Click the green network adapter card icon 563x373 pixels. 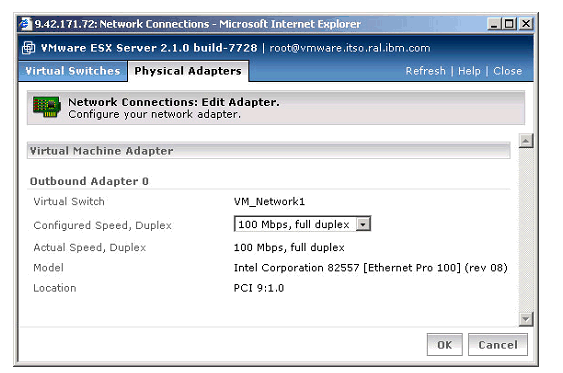tap(47, 106)
